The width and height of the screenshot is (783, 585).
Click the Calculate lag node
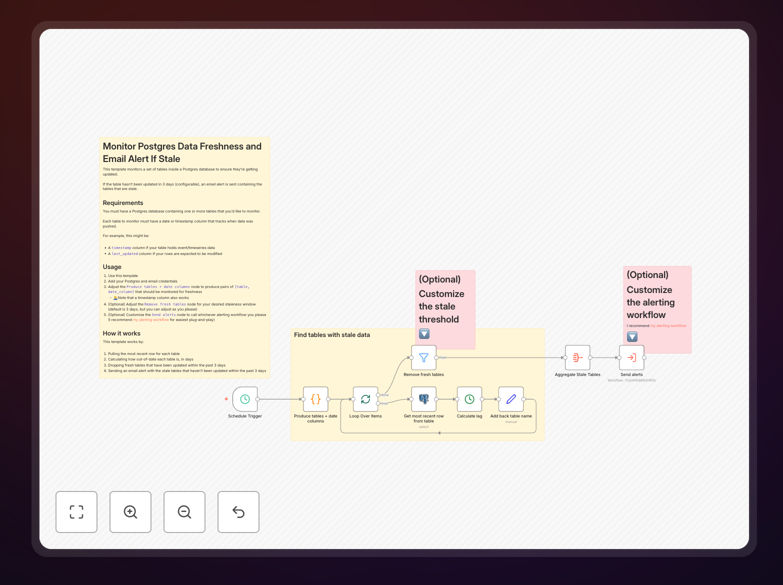[x=469, y=399]
